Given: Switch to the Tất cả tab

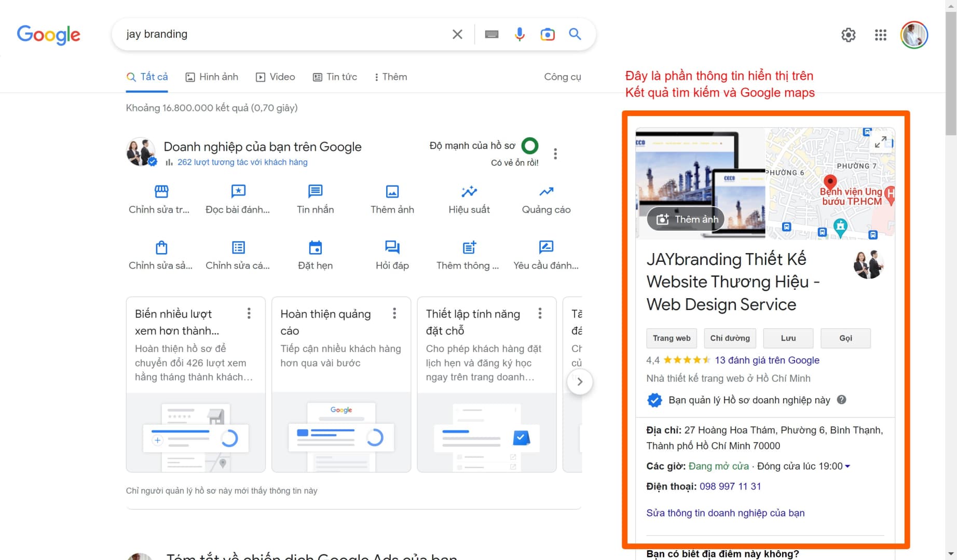Looking at the screenshot, I should coord(147,77).
